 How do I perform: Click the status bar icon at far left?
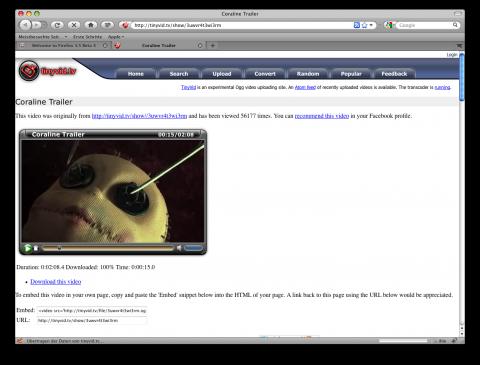tap(20, 341)
